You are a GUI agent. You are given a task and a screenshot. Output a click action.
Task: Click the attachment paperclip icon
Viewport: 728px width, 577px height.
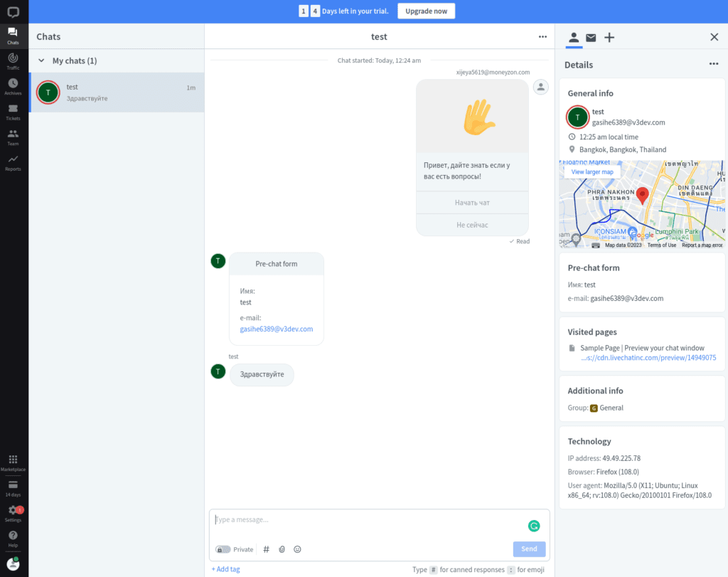[282, 549]
